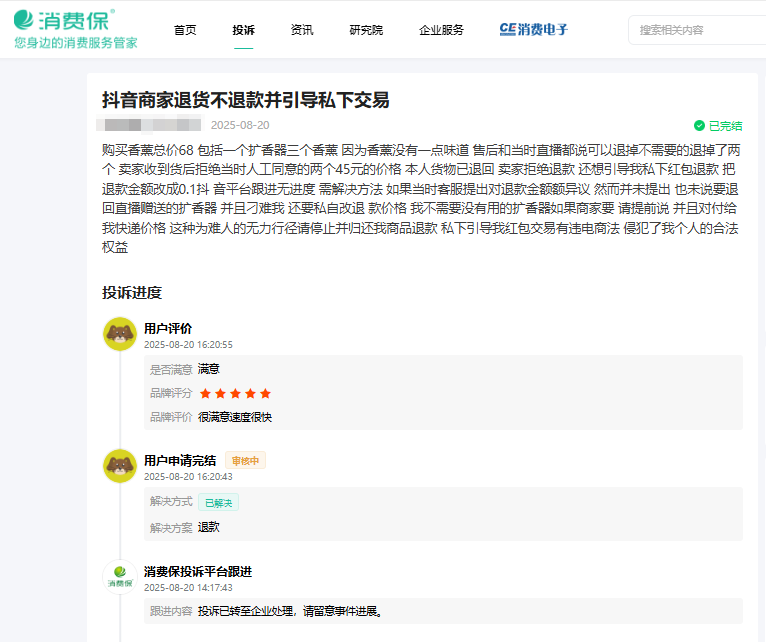The width and height of the screenshot is (766, 642).
Task: Click the 投诉进度 section heading
Action: tap(132, 293)
